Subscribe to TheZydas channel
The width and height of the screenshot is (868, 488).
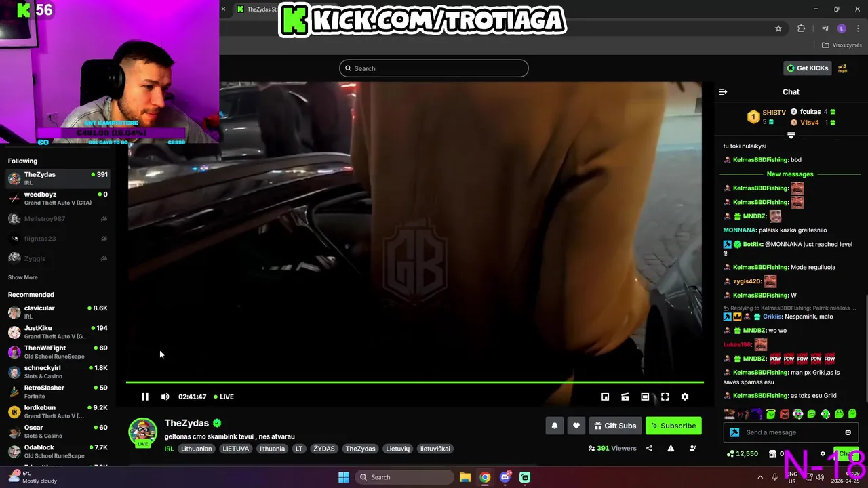point(673,426)
